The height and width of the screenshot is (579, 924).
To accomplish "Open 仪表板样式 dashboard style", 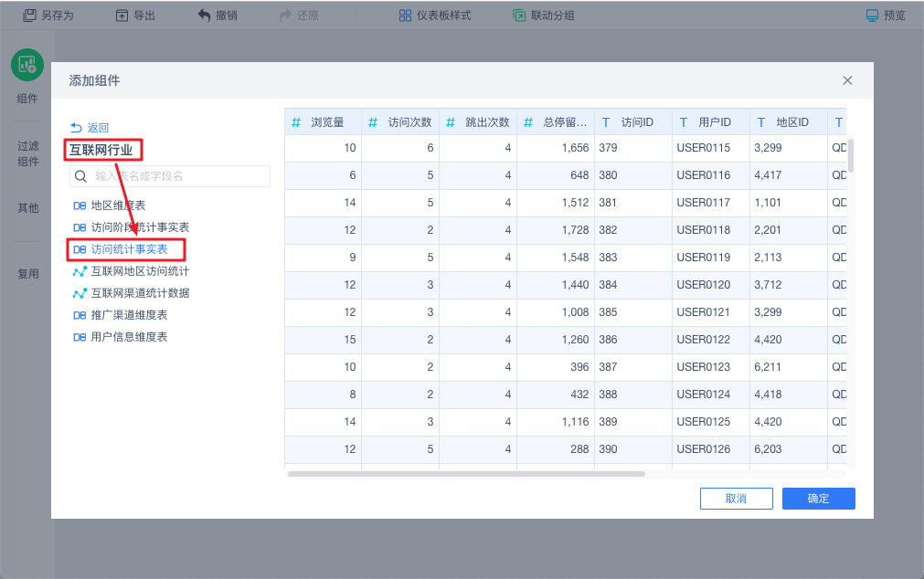I will 435,16.
